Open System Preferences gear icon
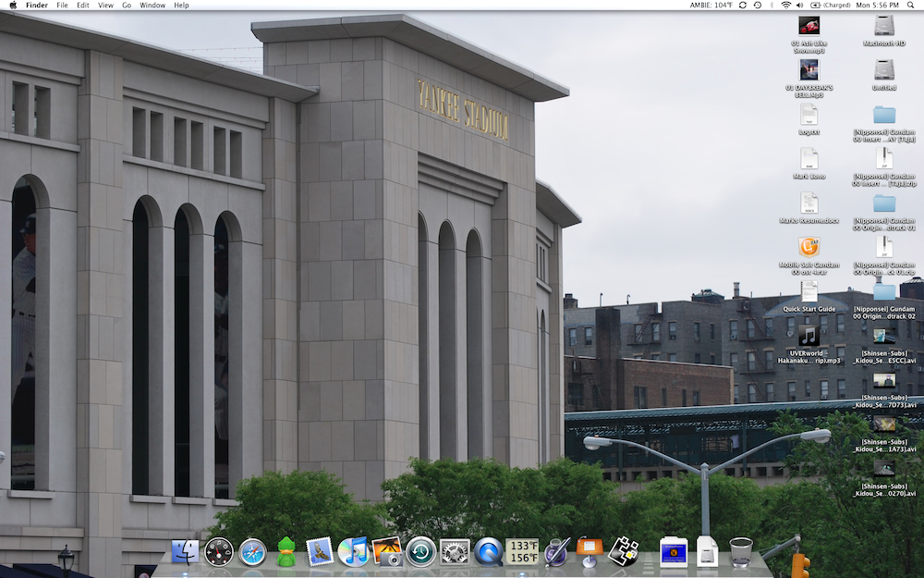The height and width of the screenshot is (578, 924). [455, 553]
